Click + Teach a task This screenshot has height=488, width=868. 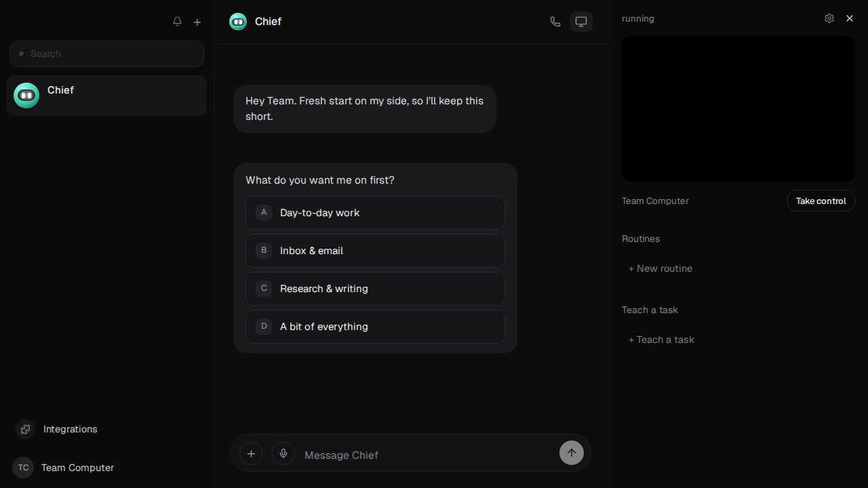(x=661, y=340)
